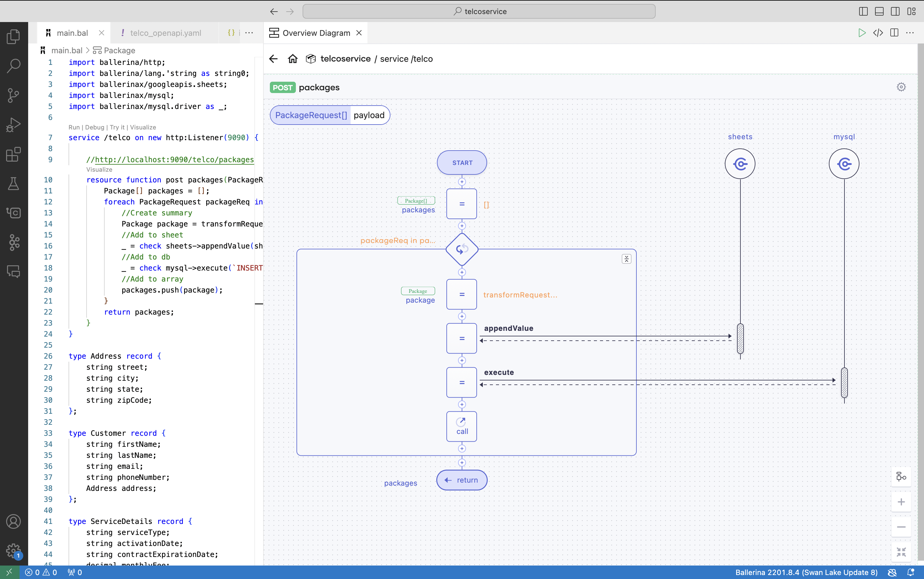Screen dimensions: 924x579
Task: Open the Run and Debug icon
Action: coord(13,125)
